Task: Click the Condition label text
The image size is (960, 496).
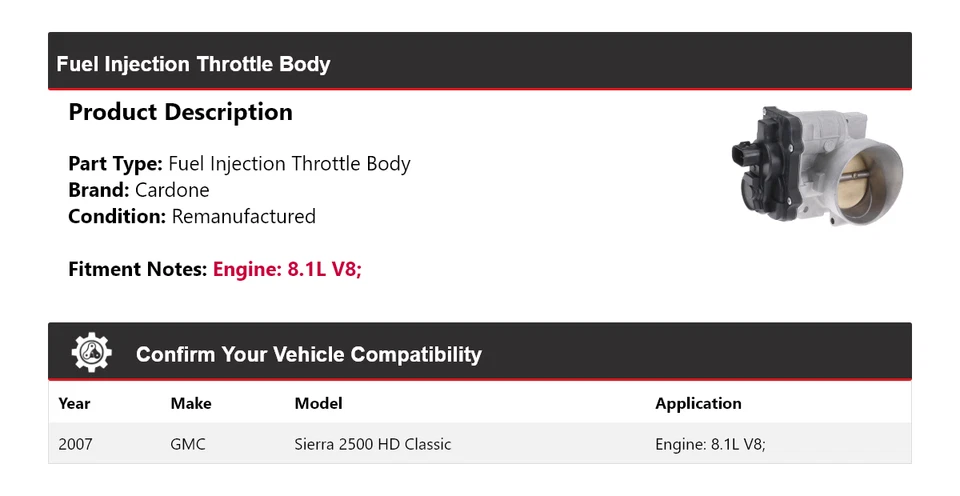Action: (x=117, y=216)
